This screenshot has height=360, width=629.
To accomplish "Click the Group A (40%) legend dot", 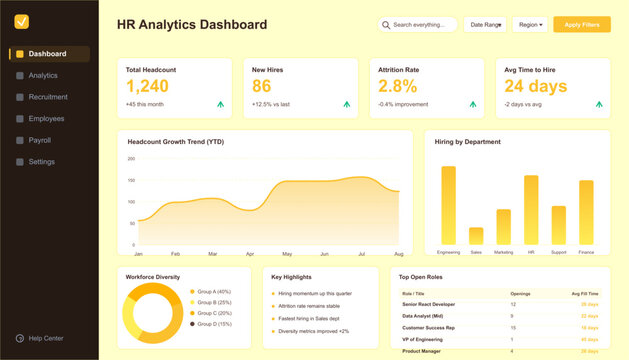I will (x=192, y=292).
